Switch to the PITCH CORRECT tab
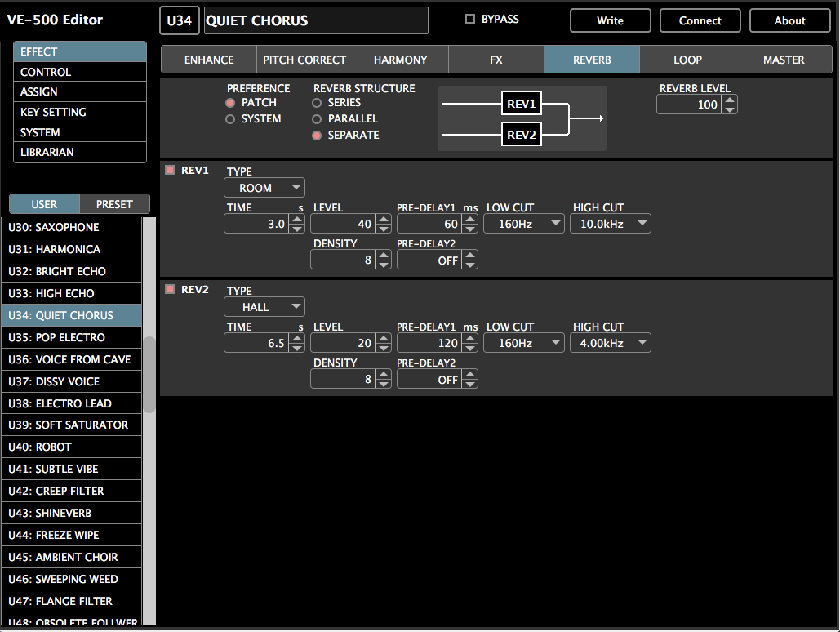840x632 pixels. tap(304, 60)
